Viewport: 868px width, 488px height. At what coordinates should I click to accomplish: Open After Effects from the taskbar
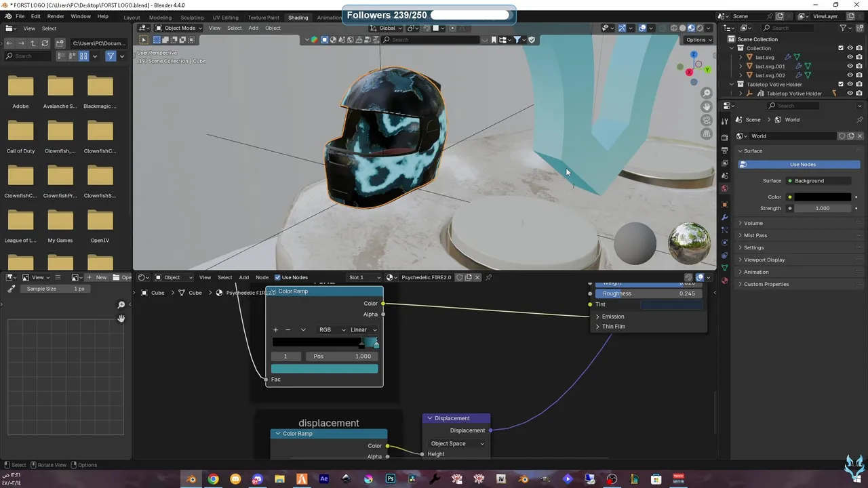324,479
